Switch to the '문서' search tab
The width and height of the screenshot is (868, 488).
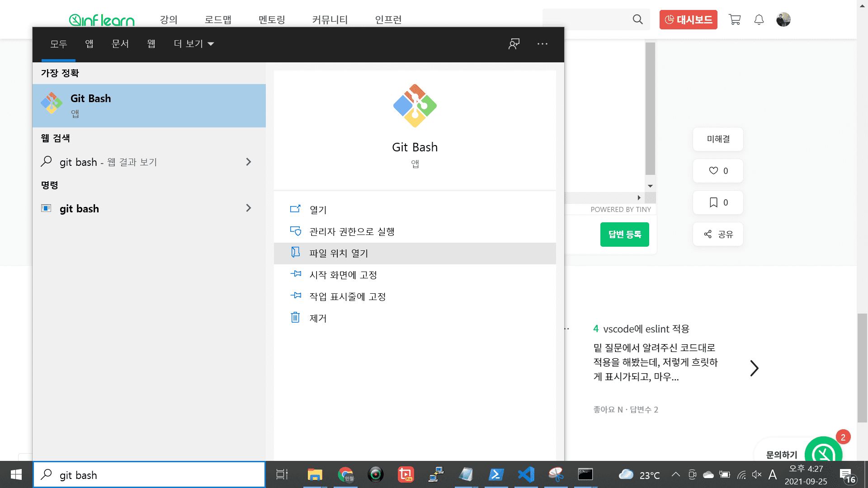(120, 44)
